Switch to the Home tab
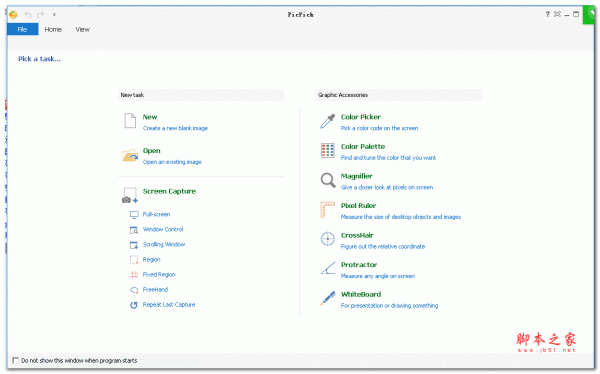 (x=53, y=29)
